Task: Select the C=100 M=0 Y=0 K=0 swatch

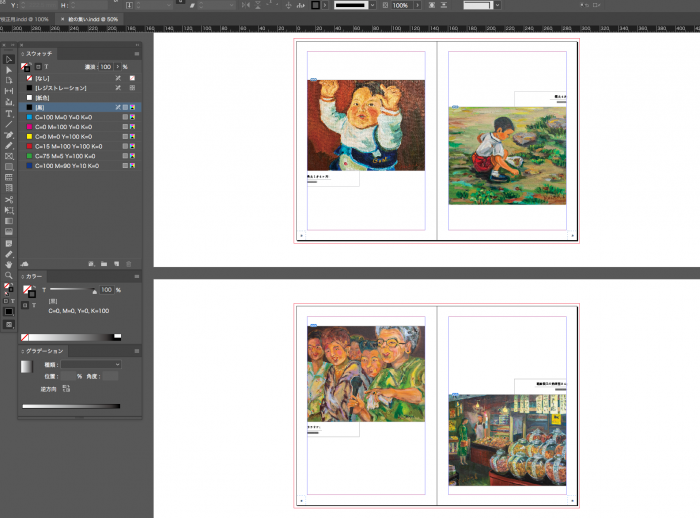Action: [x=80, y=117]
